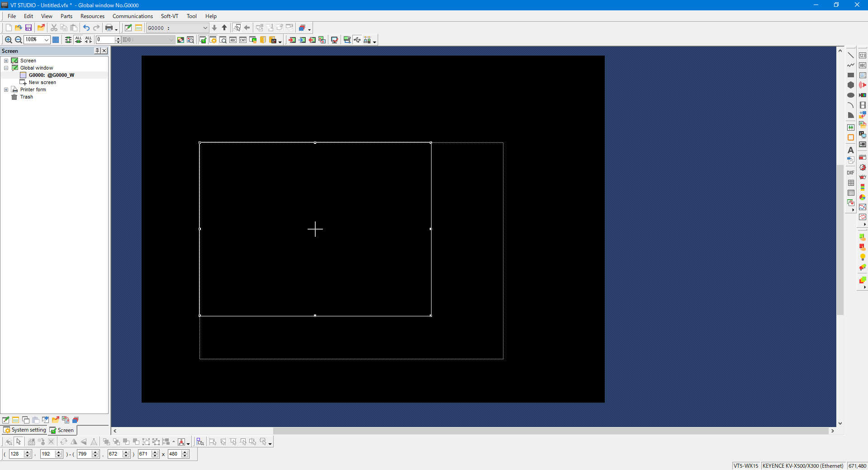This screenshot has width=868, height=470.
Task: Open the G0000 screen selector dropdown
Action: [x=204, y=28]
